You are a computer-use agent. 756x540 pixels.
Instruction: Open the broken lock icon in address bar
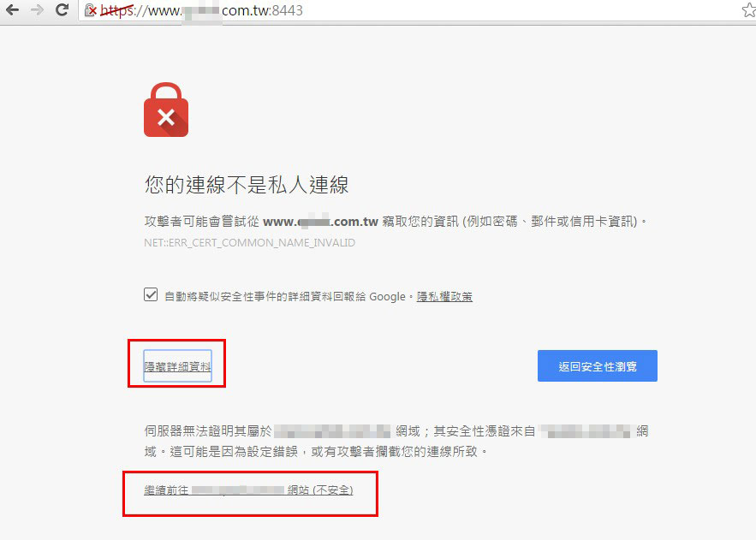pos(90,10)
